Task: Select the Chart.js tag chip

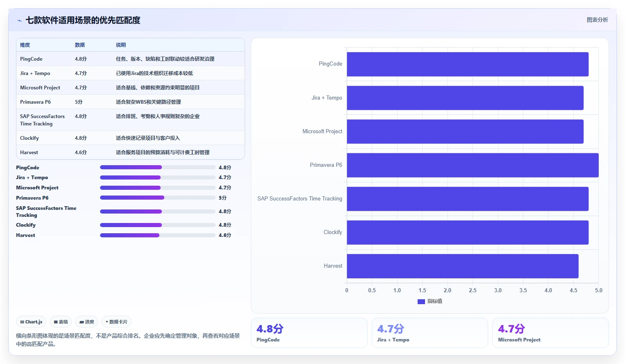Action: point(31,322)
